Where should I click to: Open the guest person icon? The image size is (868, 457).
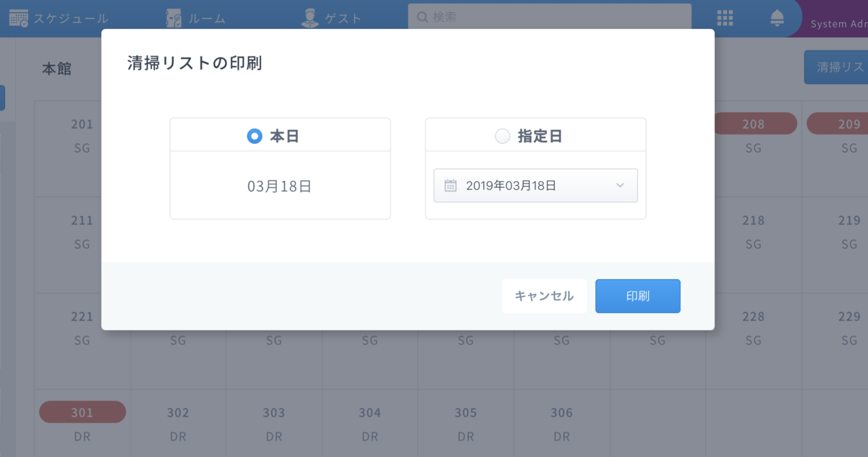coord(310,18)
